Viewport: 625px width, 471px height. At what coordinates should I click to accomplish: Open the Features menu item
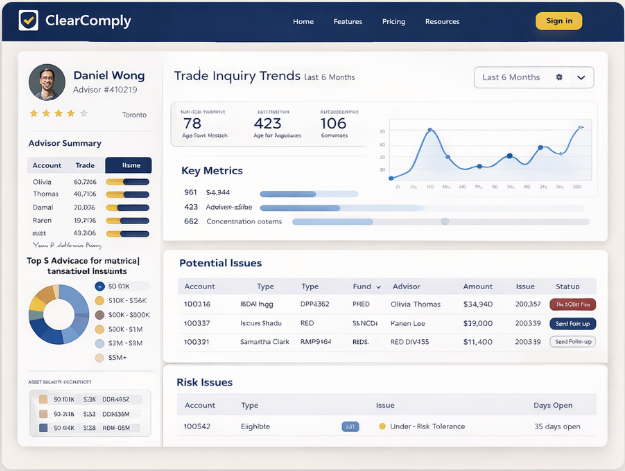347,21
